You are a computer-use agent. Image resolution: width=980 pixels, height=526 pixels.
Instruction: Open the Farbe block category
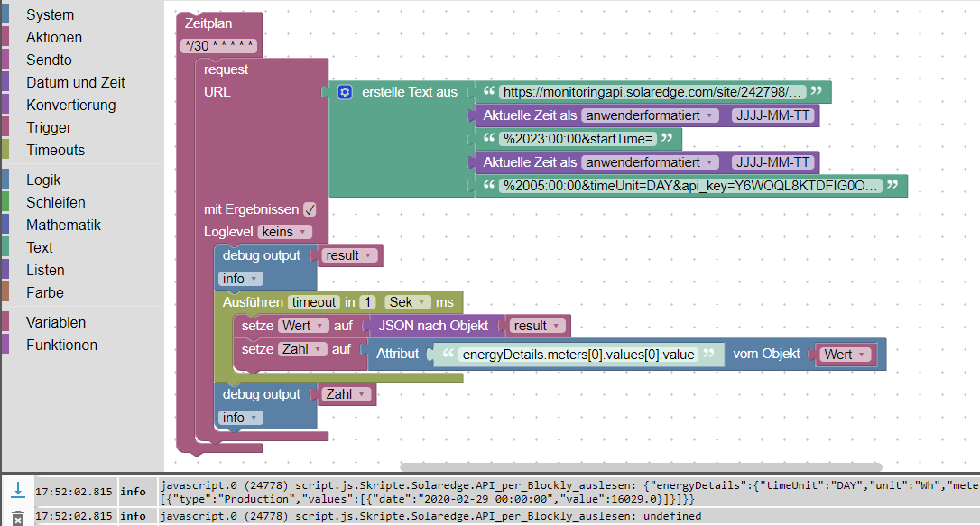[44, 291]
